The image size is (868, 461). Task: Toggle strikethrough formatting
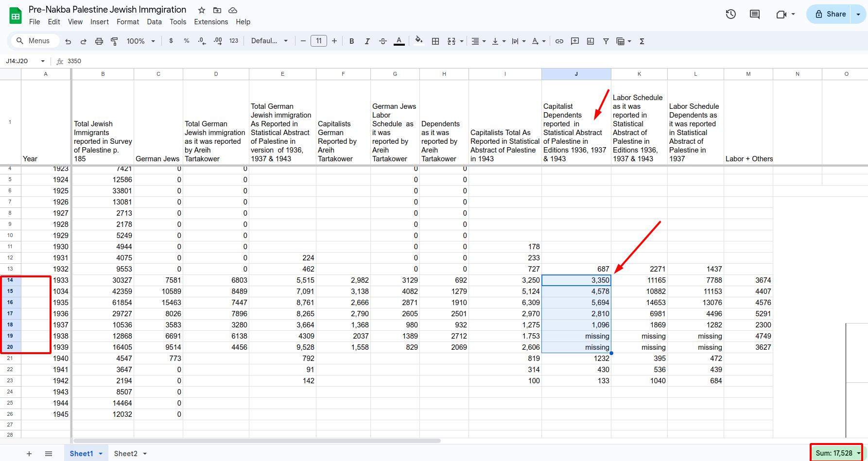(383, 41)
